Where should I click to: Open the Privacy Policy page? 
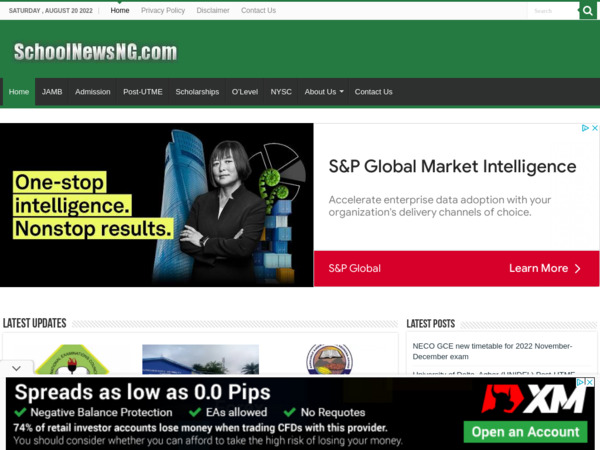163,10
